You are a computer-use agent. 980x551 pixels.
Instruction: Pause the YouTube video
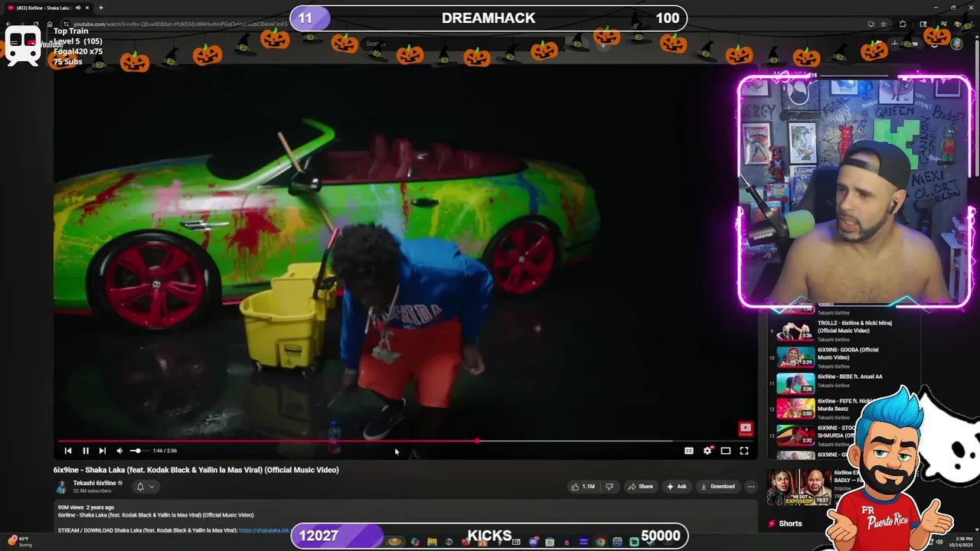click(85, 451)
